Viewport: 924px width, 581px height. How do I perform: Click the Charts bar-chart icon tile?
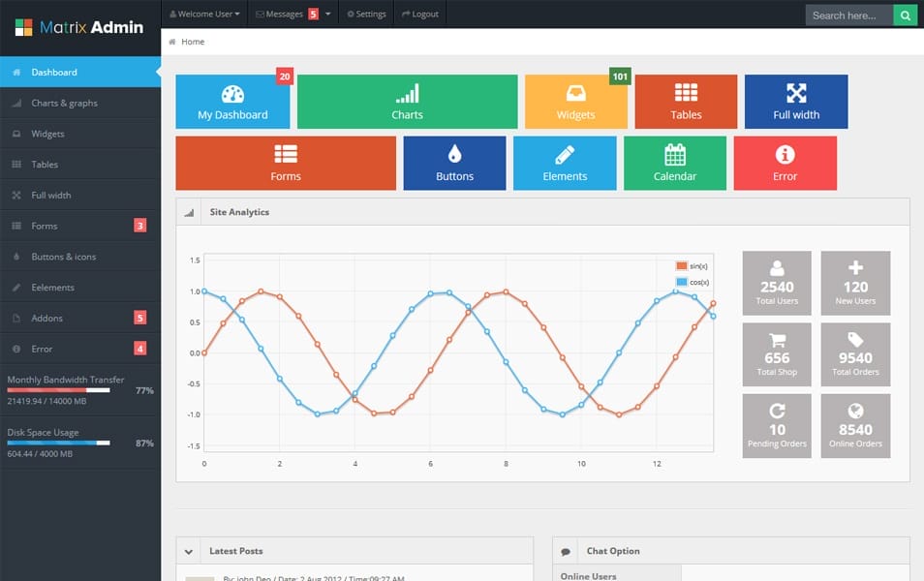point(407,101)
